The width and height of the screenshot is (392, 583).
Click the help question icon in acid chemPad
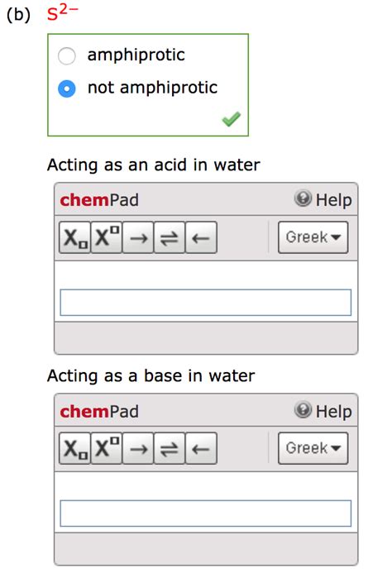pos(303,198)
